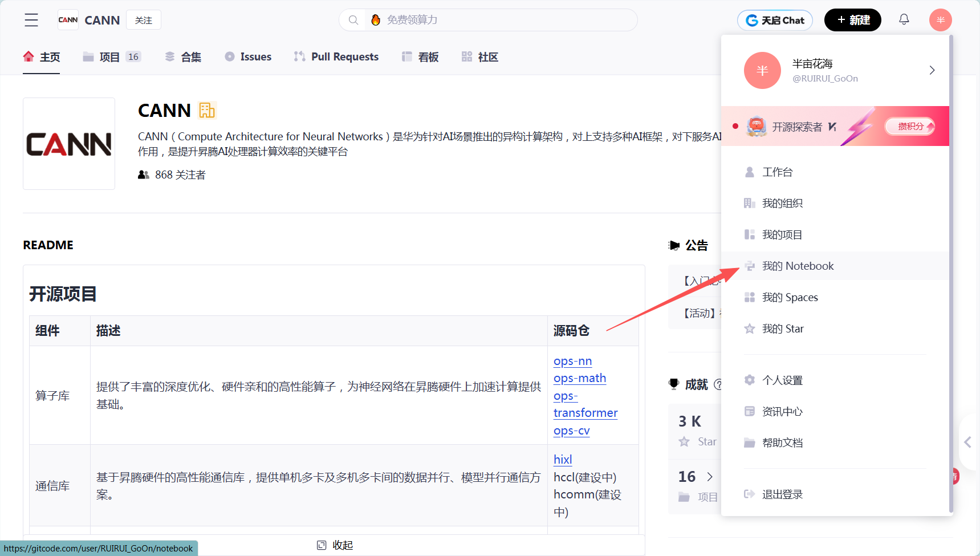Click the organization badge icon beside CANN title
The height and width of the screenshot is (556, 980).
207,110
